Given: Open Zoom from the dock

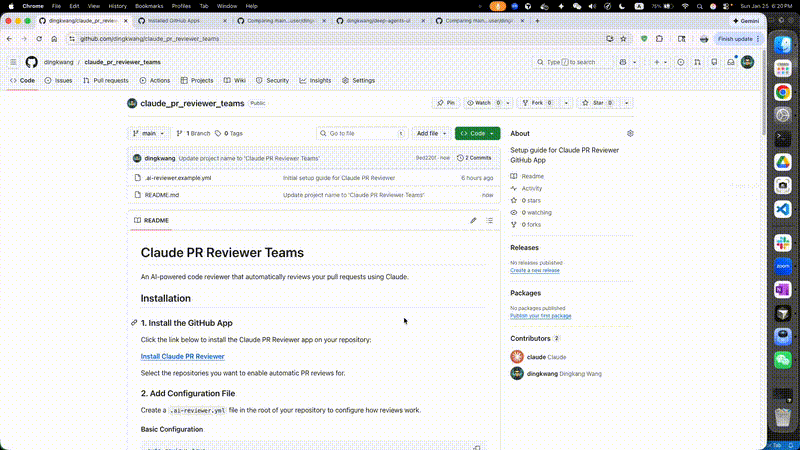Looking at the screenshot, I should tap(783, 266).
